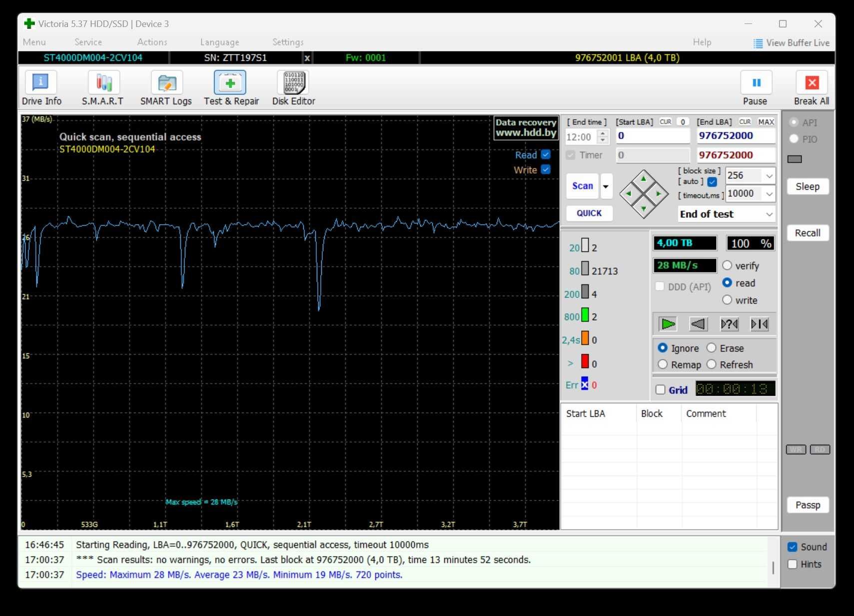Open the End of test dropdown

[769, 214]
